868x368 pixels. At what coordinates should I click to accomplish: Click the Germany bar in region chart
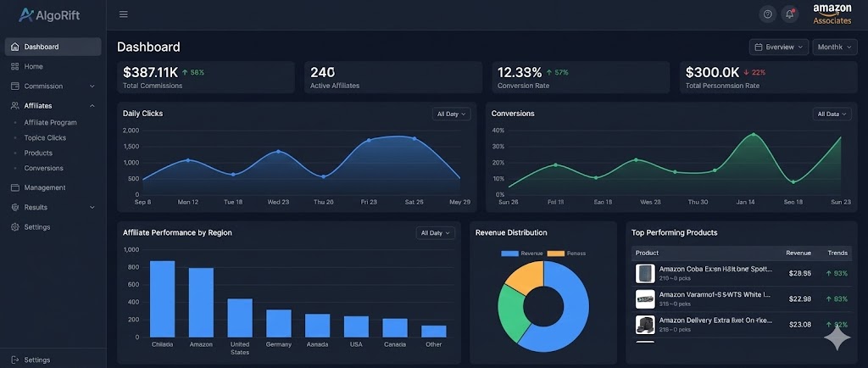(278, 323)
